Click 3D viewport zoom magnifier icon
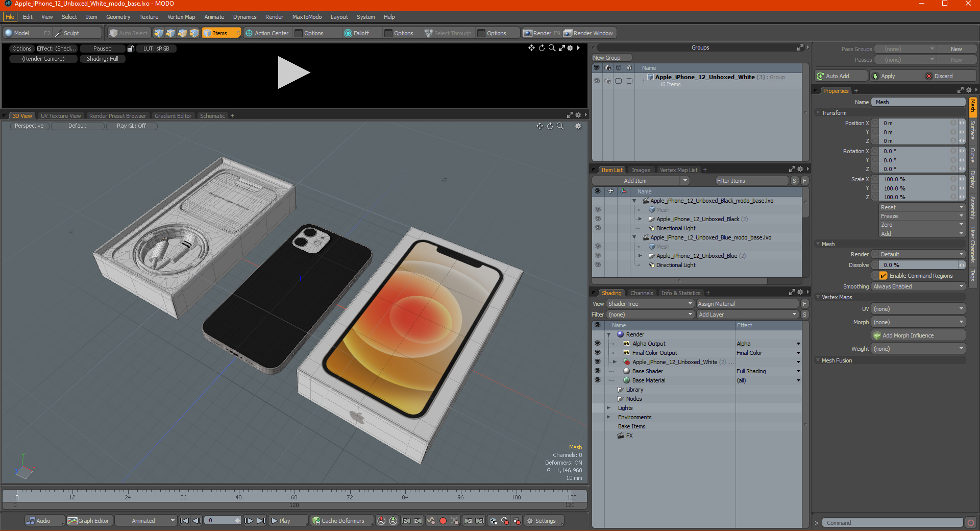This screenshot has width=980, height=531. [560, 126]
